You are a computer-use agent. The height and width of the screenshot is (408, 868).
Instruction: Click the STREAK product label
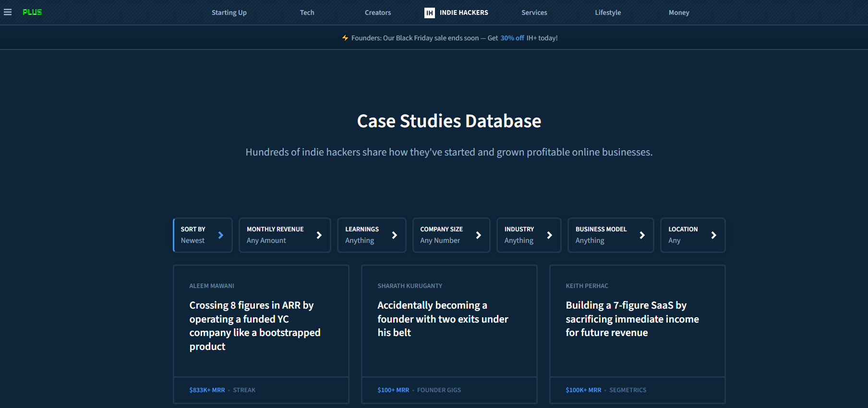244,390
